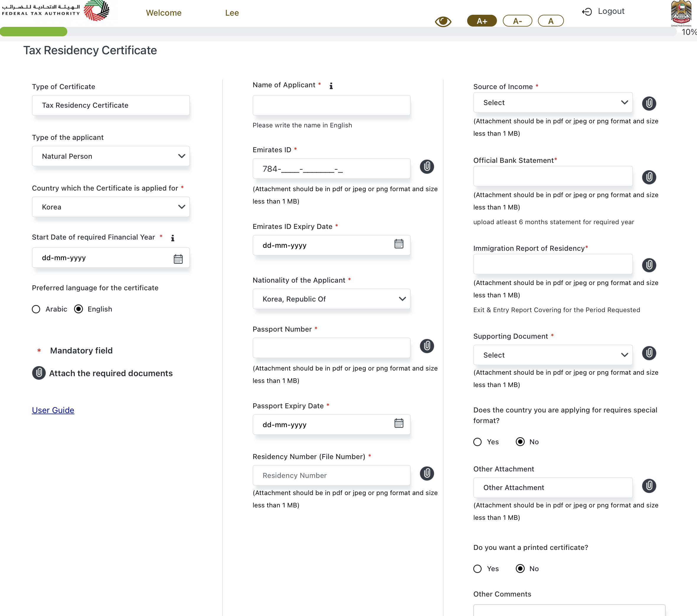697x616 pixels.
Task: Attach Immigration Report of Residency file
Action: click(x=649, y=265)
